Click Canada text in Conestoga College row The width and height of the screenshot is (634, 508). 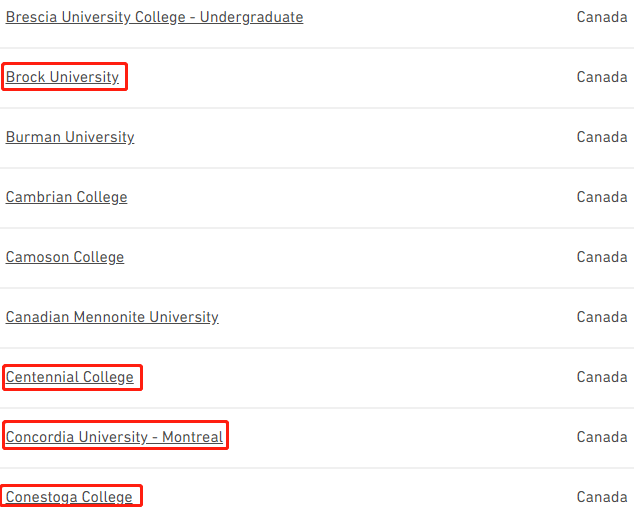(x=602, y=497)
